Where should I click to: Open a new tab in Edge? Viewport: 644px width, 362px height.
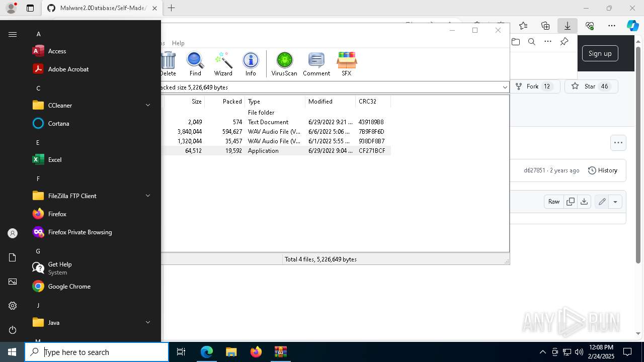pyautogui.click(x=171, y=8)
